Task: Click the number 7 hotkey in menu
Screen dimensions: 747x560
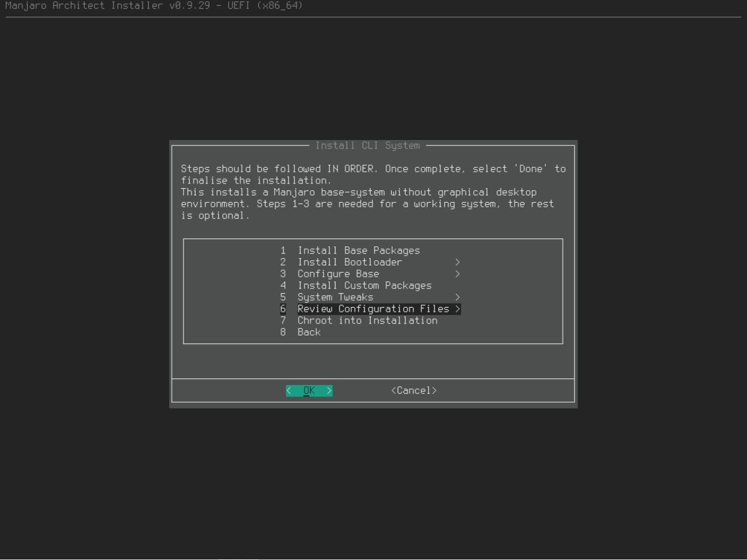Action: (283, 320)
